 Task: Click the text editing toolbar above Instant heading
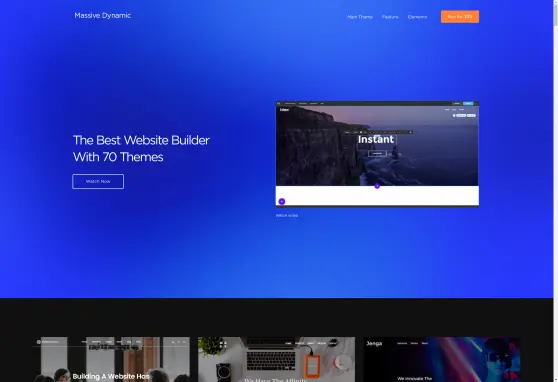pos(378,132)
